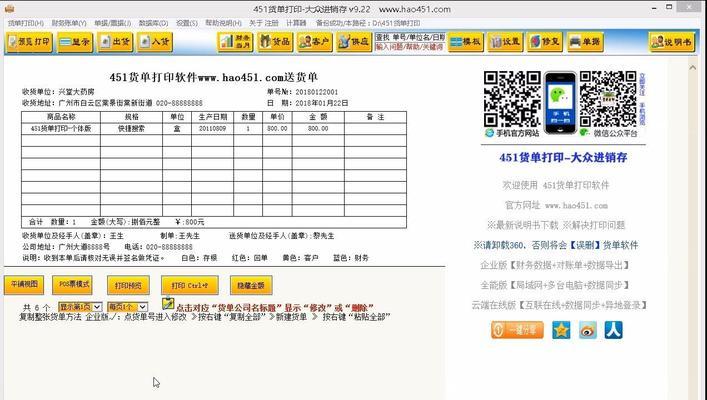Click the order number 20180122001

(x=317, y=92)
